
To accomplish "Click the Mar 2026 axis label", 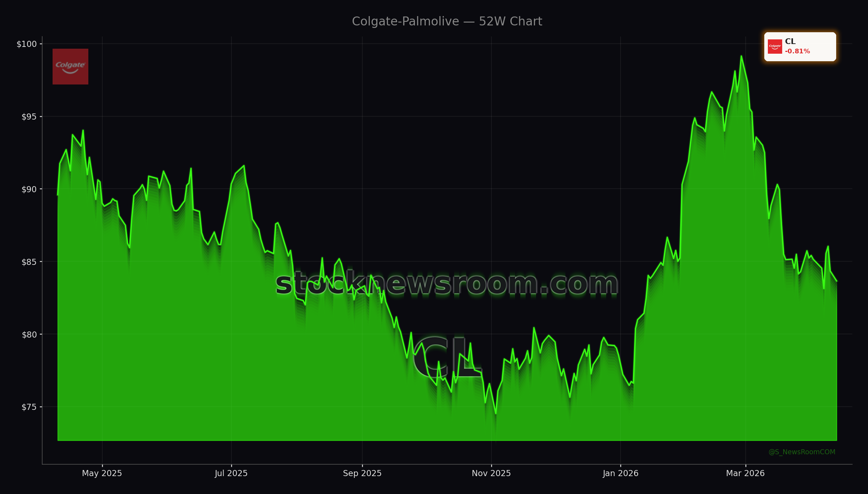I will point(745,473).
